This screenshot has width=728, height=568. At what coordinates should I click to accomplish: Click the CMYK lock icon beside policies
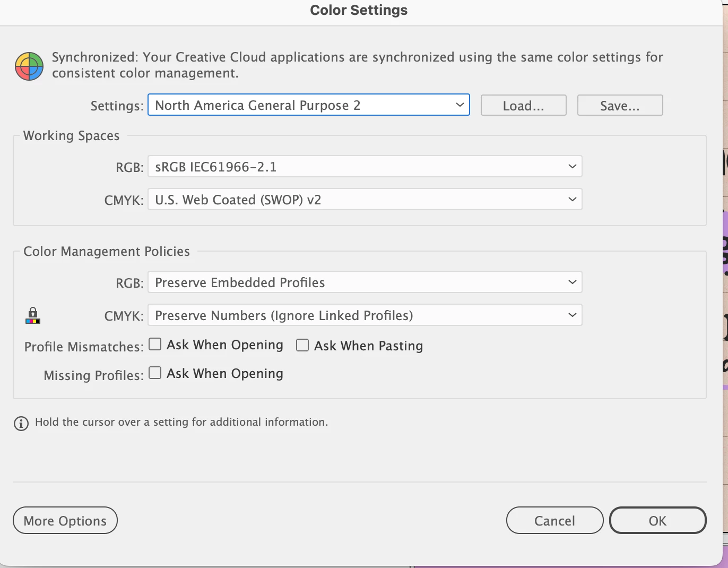click(x=33, y=315)
